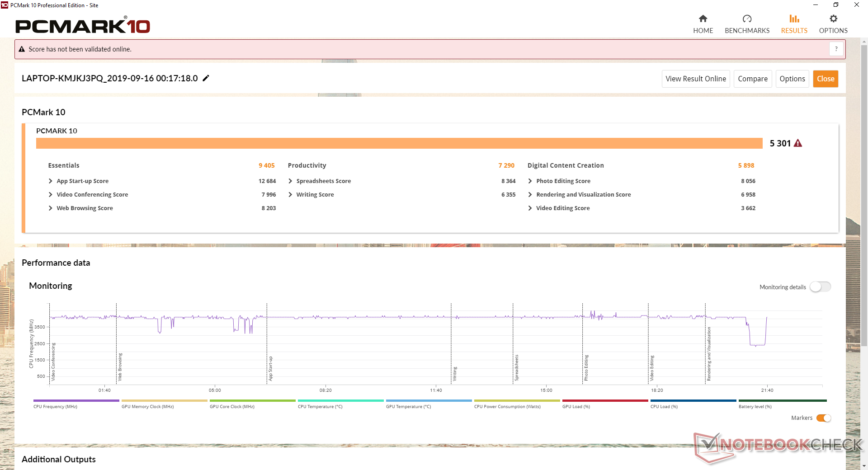Enable the Monitoring details toggle
Viewport: 868px width, 470px height.
coord(820,287)
